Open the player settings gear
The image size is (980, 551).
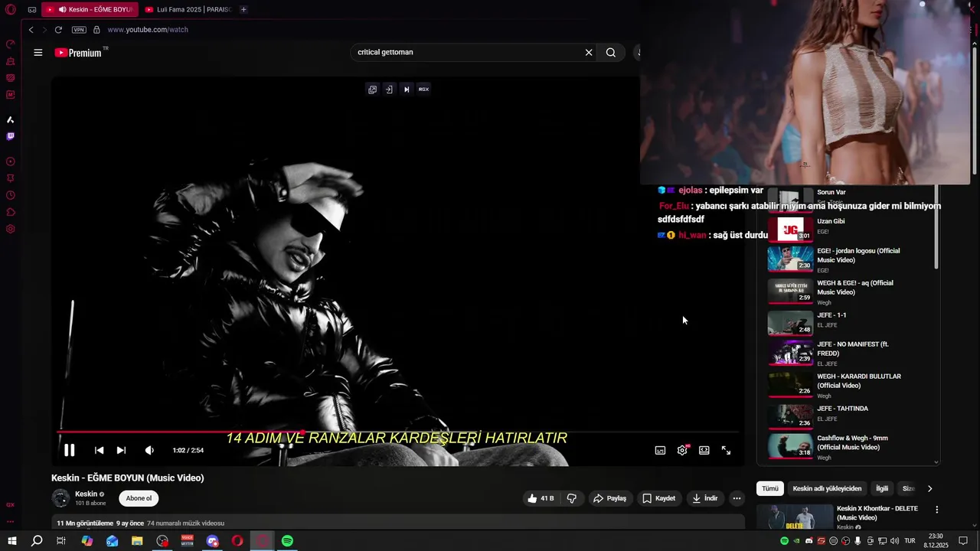682,450
